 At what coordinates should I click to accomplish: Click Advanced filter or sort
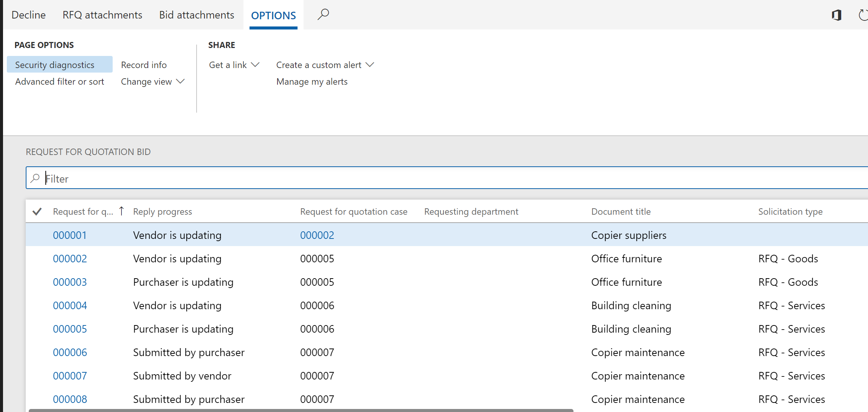tap(60, 82)
